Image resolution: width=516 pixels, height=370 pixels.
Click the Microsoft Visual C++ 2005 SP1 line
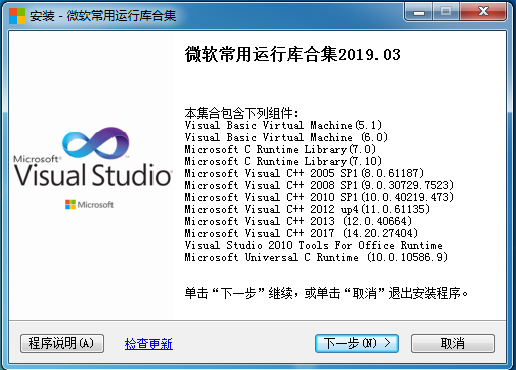pos(304,173)
